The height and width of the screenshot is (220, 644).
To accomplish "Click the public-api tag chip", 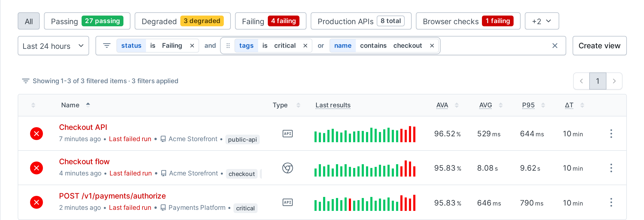I will 242,140.
